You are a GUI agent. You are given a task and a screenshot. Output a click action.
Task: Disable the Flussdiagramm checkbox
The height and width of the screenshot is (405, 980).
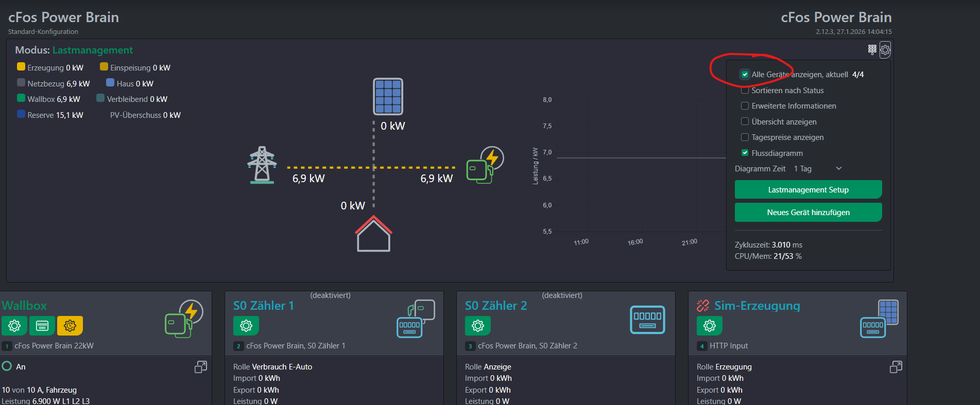pos(745,153)
